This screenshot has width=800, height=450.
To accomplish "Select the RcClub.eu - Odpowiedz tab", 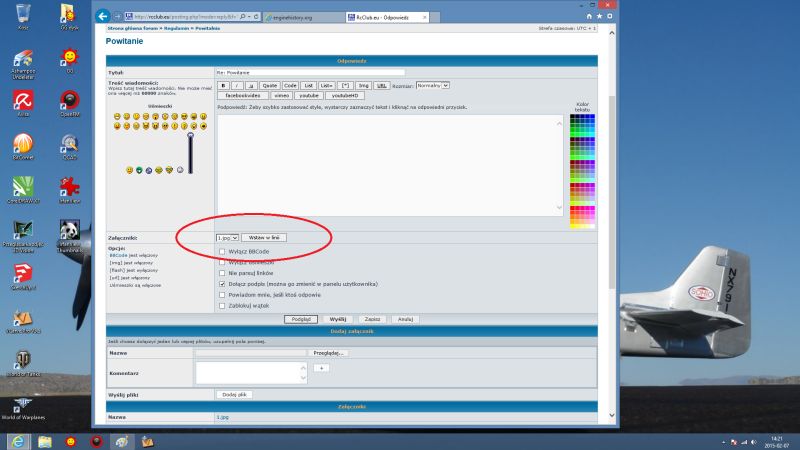I will click(x=387, y=17).
